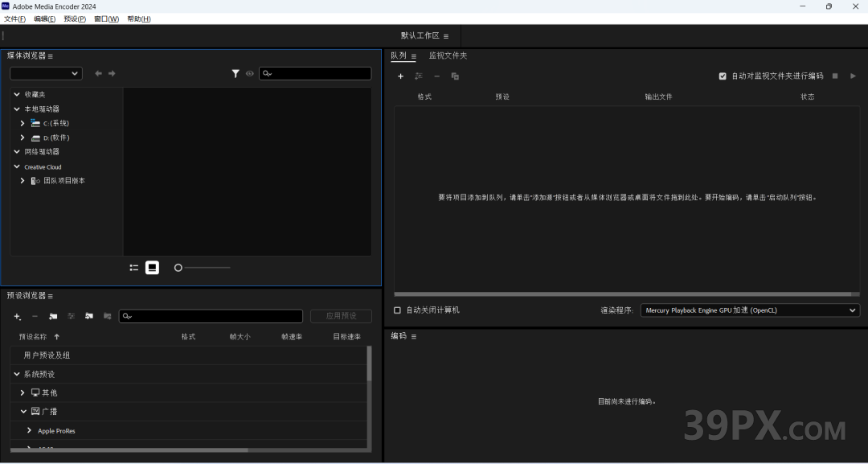Open the 渲染程序 Mercury Playback Engine dropdown
Viewport: 868px width, 464px height.
[x=750, y=310]
